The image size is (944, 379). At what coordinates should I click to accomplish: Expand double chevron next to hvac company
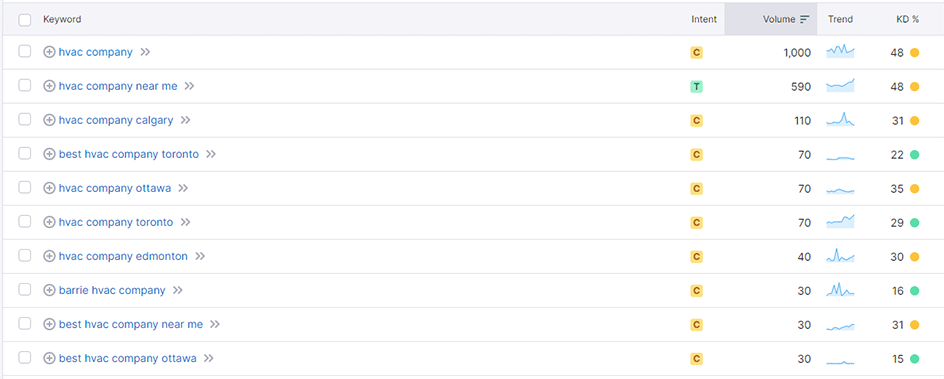(x=145, y=52)
